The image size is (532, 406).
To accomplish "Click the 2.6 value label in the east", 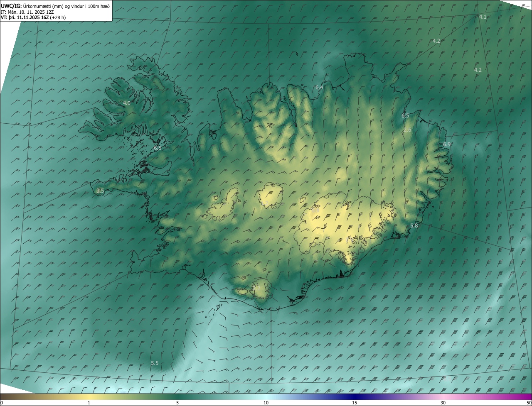I will coord(407,130).
